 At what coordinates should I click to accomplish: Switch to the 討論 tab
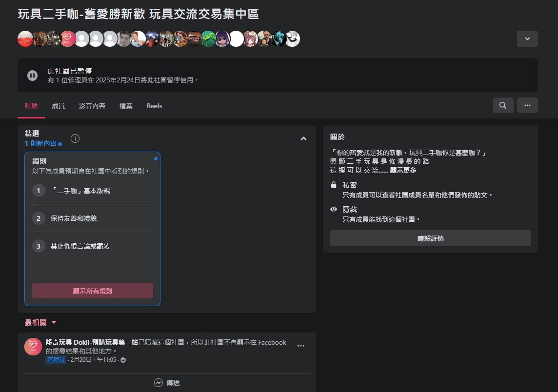click(31, 106)
